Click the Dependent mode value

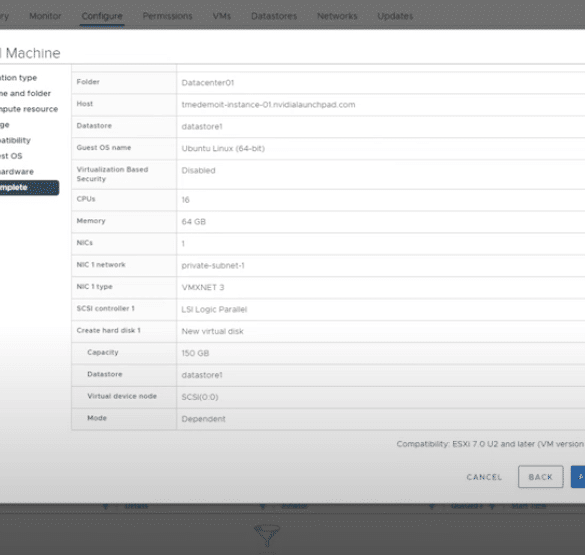pyautogui.click(x=203, y=419)
